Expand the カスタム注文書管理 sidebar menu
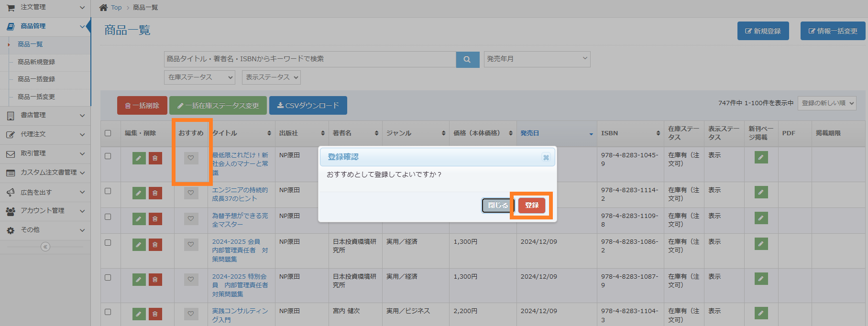The height and width of the screenshot is (326, 868). [45, 173]
